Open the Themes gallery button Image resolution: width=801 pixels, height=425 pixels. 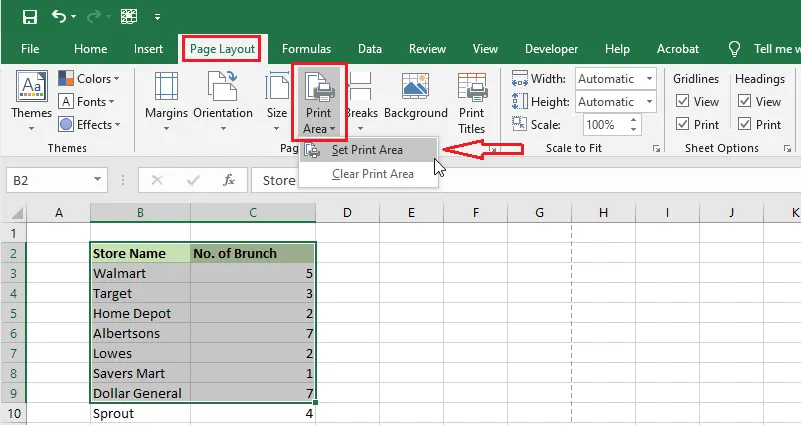point(32,101)
